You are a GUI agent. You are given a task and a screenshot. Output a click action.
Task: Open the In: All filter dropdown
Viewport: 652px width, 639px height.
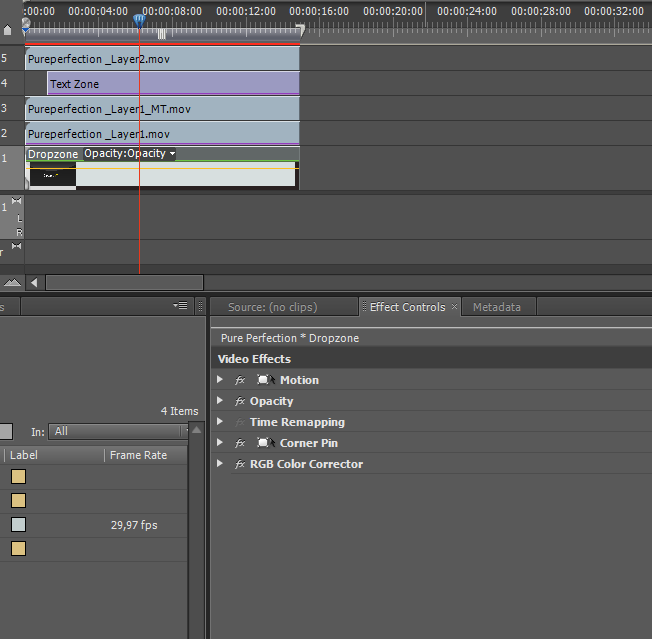tap(118, 432)
